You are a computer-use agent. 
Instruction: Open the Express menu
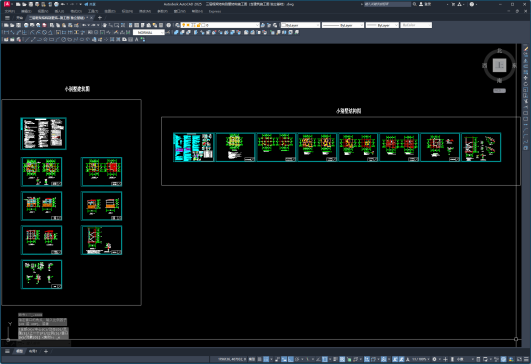click(215, 12)
